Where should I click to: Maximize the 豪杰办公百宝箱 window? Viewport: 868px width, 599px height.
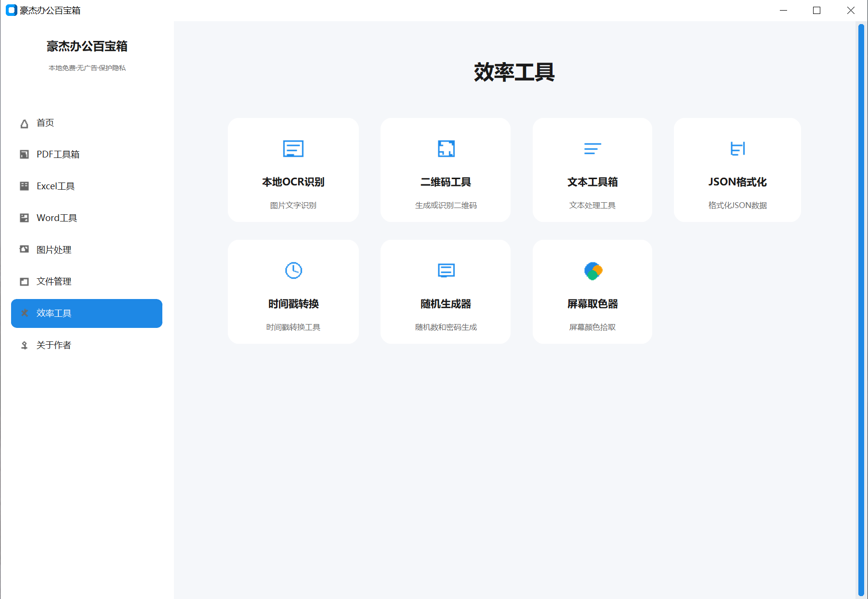pos(817,10)
